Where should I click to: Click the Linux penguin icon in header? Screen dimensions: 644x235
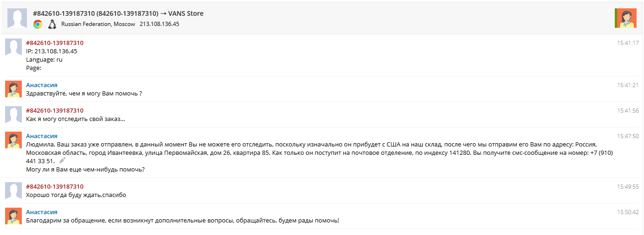(x=52, y=24)
